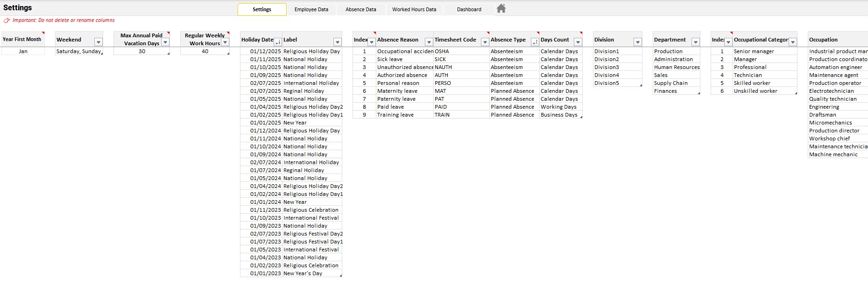Expand the Division filter dropdown
The image size is (868, 285).
tap(637, 42)
